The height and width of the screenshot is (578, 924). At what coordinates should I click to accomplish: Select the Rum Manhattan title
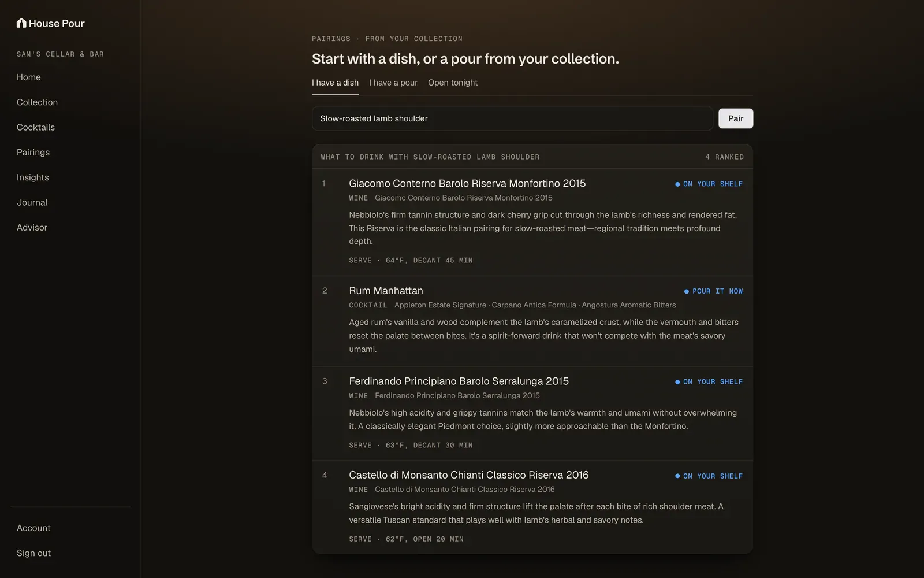point(386,291)
